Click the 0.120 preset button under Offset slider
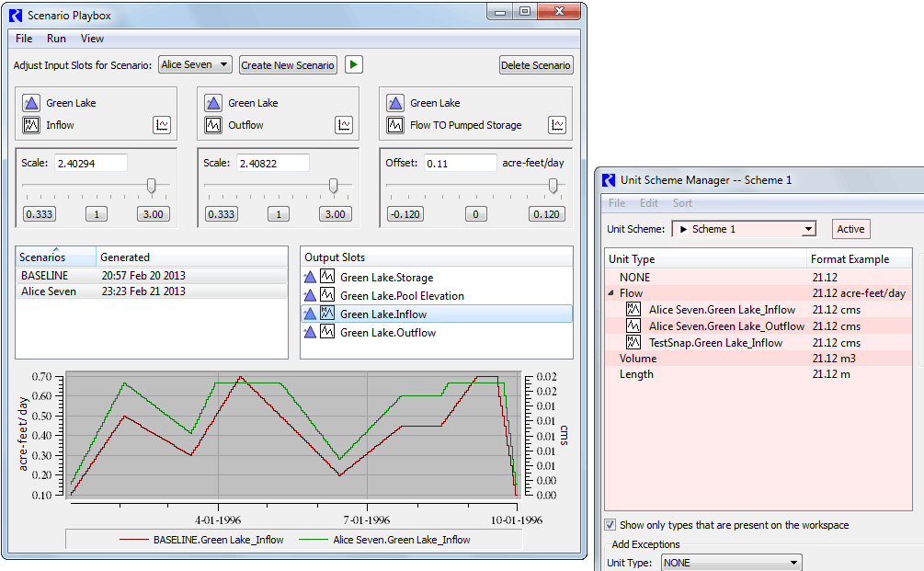This screenshot has width=924, height=571. [x=546, y=214]
